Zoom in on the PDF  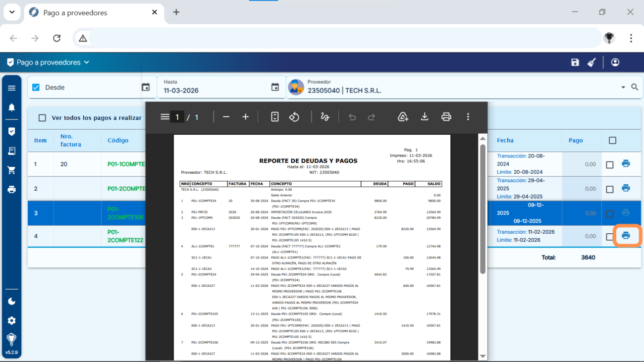[245, 117]
